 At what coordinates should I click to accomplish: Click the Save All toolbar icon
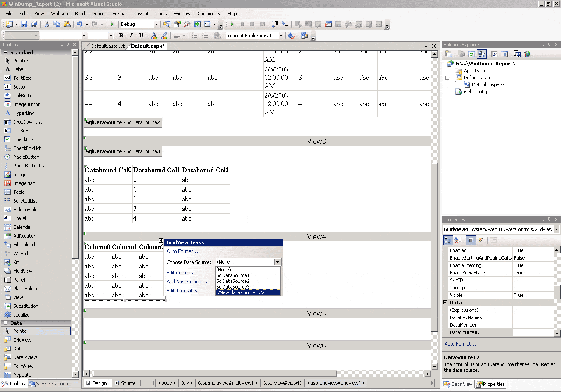pyautogui.click(x=34, y=25)
